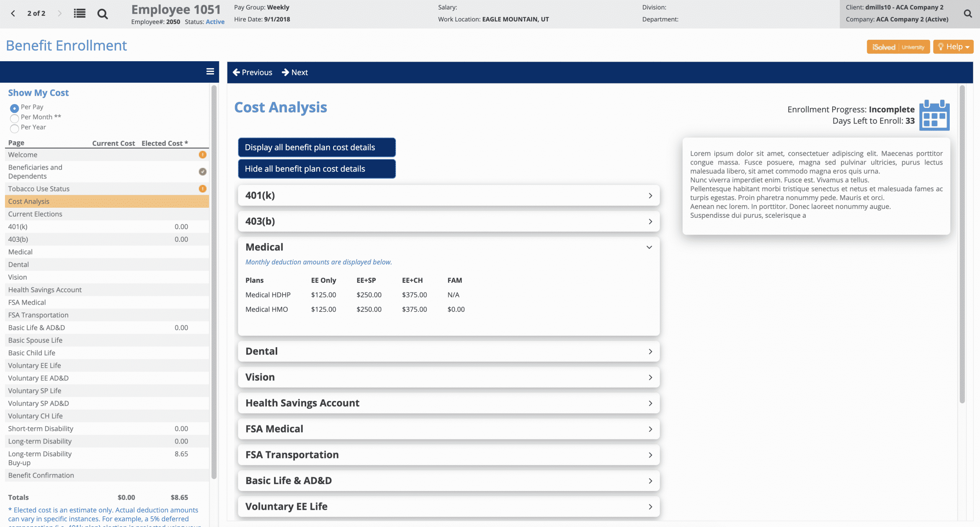The height and width of the screenshot is (527, 980).
Task: Open Medical page in sidebar
Action: pyautogui.click(x=20, y=252)
